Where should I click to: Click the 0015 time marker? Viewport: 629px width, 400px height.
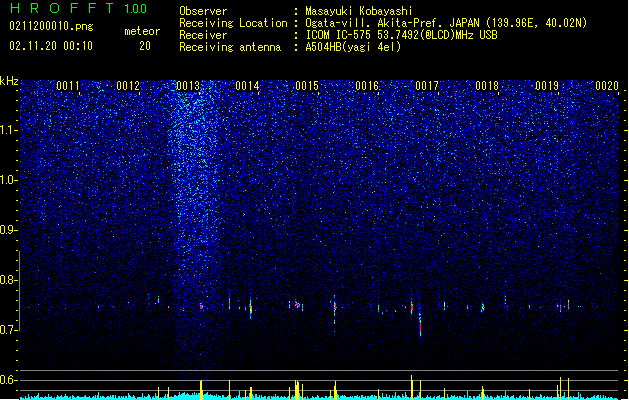click(x=307, y=86)
